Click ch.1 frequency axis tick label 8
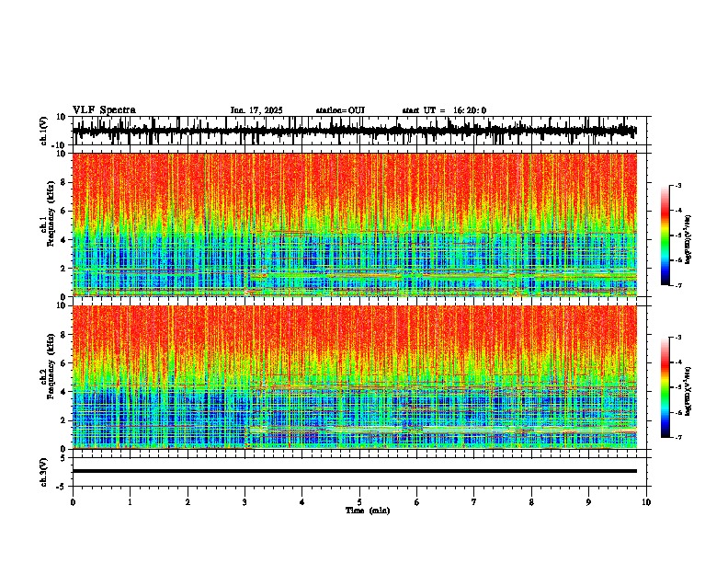 click(x=63, y=182)
